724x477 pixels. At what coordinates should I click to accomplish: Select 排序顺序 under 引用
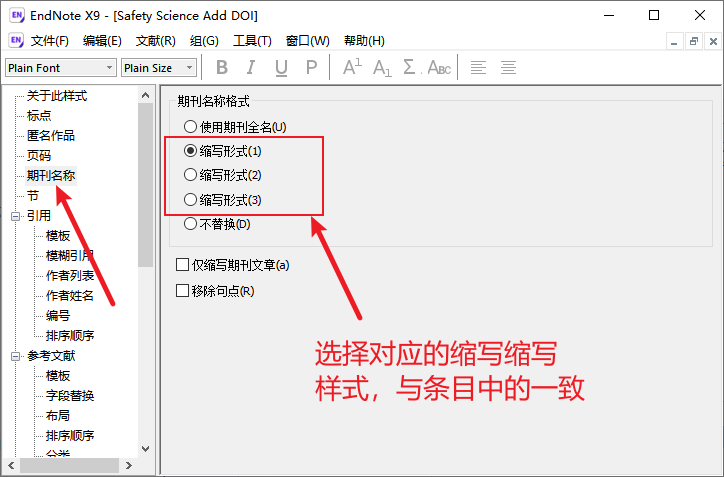click(x=70, y=336)
